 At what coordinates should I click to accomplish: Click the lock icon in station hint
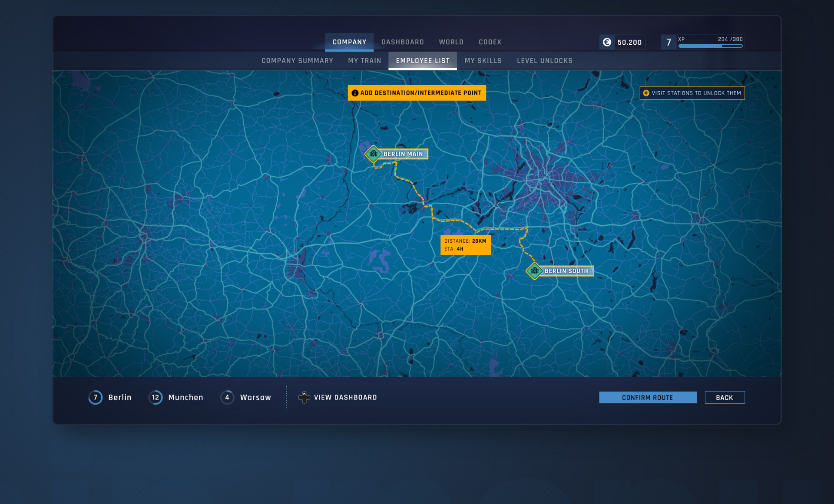(646, 93)
